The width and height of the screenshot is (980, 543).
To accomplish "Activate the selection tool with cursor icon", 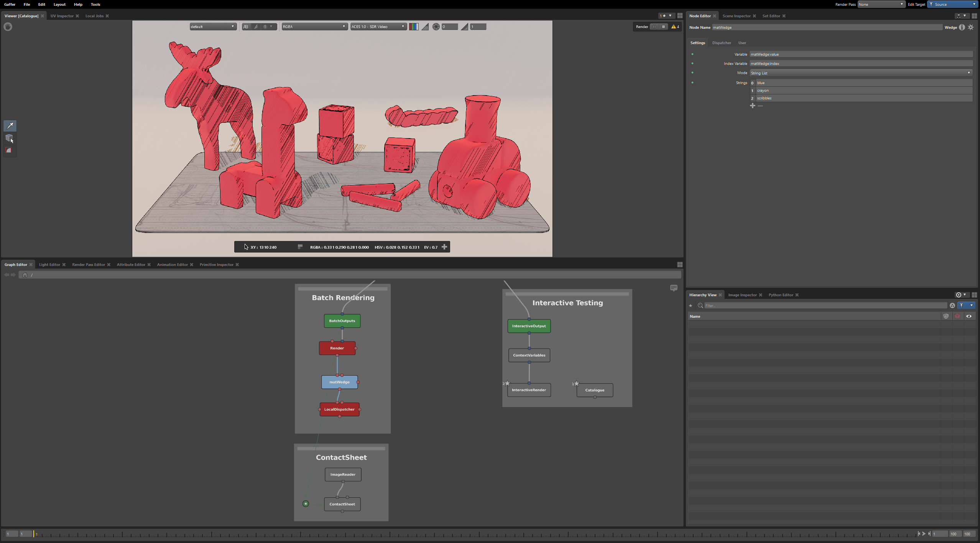I will point(10,138).
